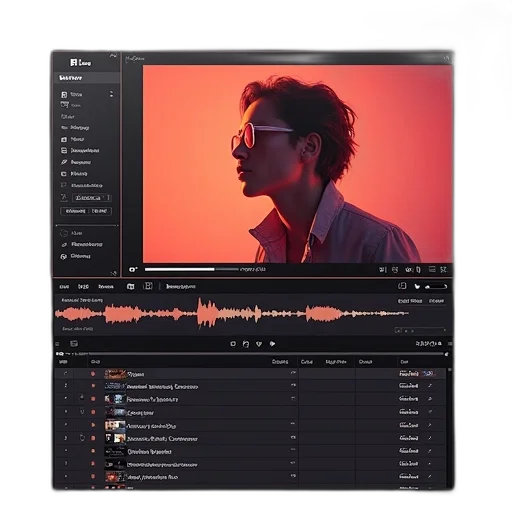Click the folder icon on the timeline toolbar
This screenshot has width=512, height=512.
coord(131,286)
